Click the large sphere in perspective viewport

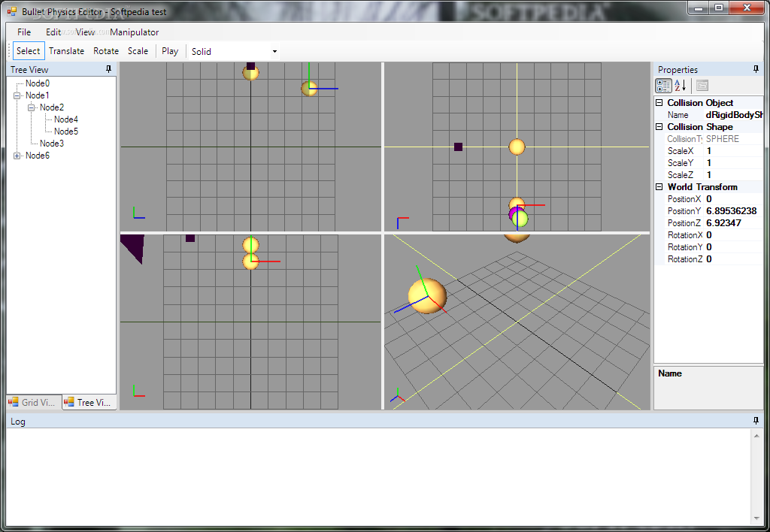[427, 296]
